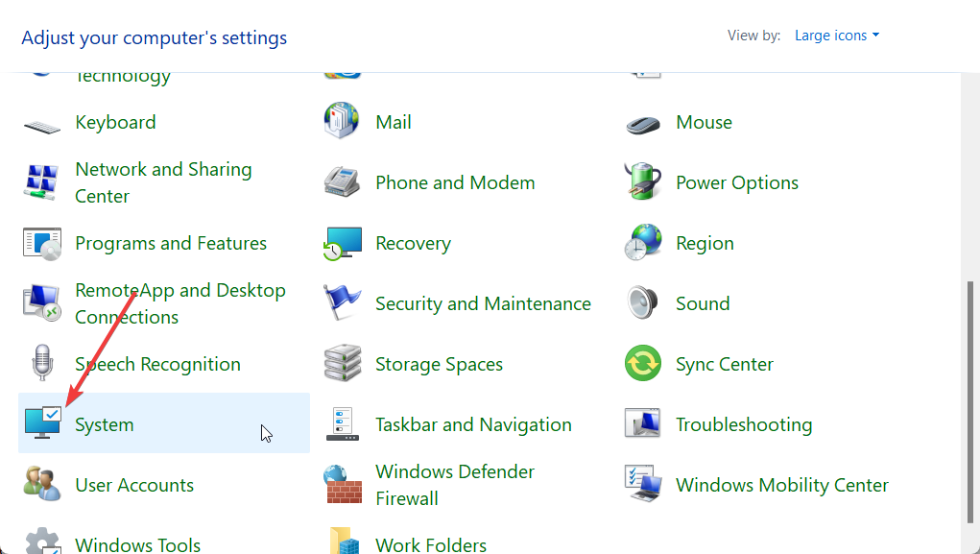980x554 pixels.
Task: Click the Keyboard icon
Action: point(42,124)
